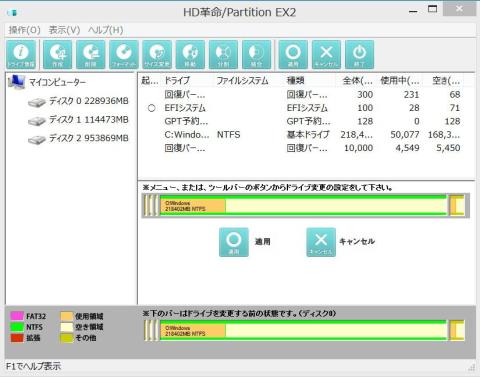Select the recovery partition at the upper bar's right end

click(x=457, y=206)
